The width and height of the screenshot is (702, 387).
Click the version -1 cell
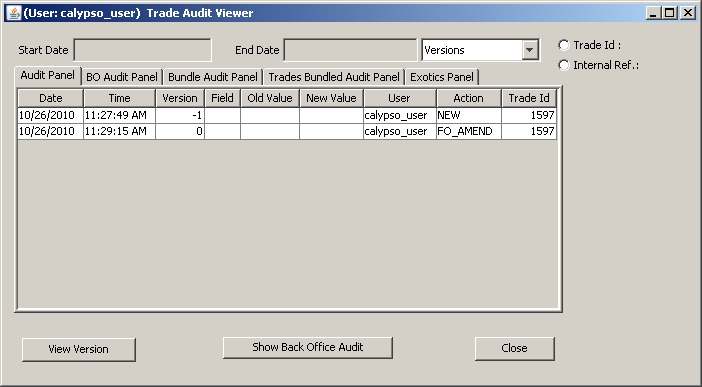pos(180,116)
